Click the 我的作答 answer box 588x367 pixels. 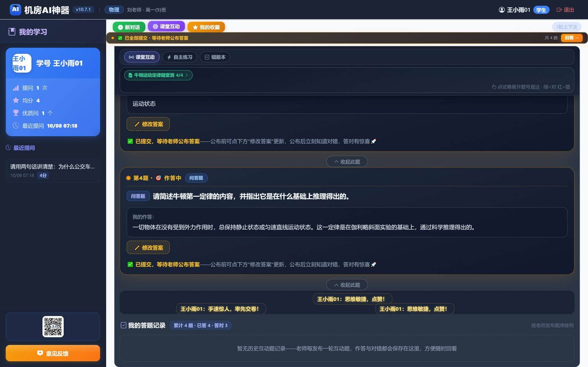347,222
